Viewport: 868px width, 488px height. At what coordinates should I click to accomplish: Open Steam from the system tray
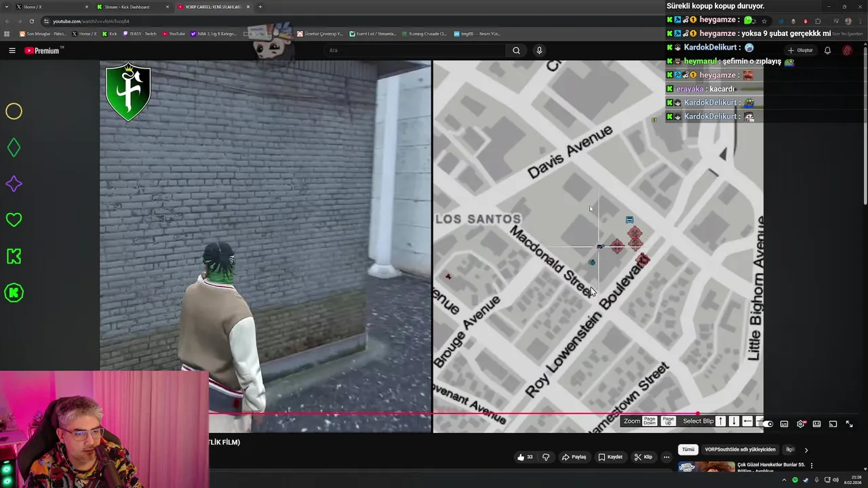coord(806,480)
